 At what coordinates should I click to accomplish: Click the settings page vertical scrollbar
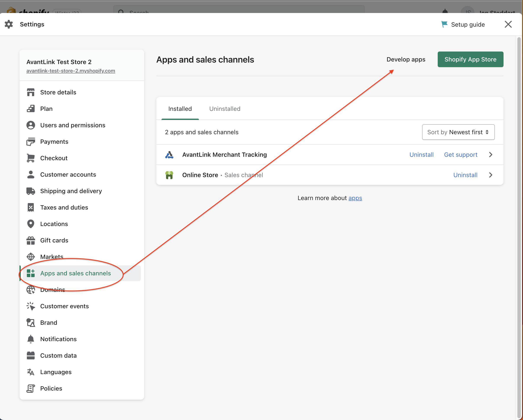(519, 227)
